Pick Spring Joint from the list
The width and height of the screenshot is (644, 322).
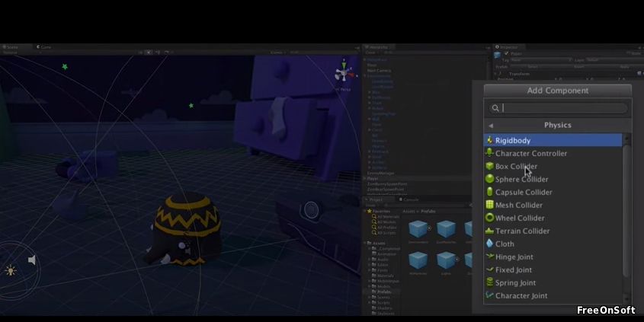553,282
